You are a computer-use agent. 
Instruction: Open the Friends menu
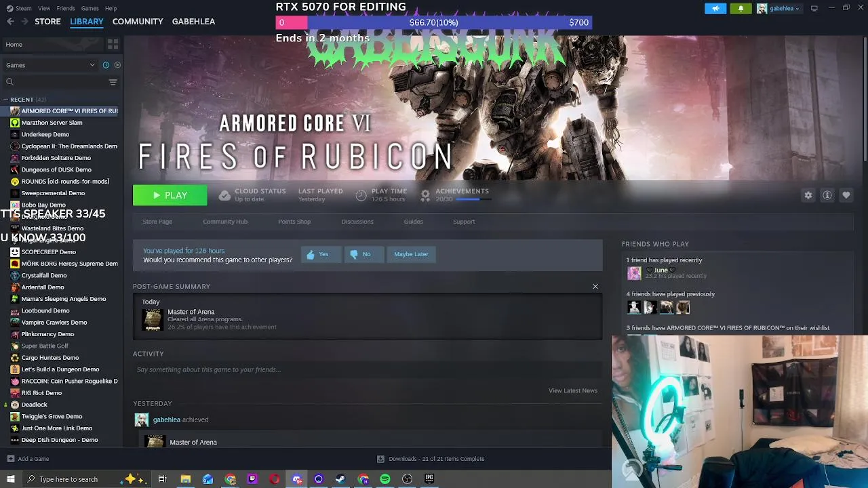pyautogui.click(x=66, y=8)
